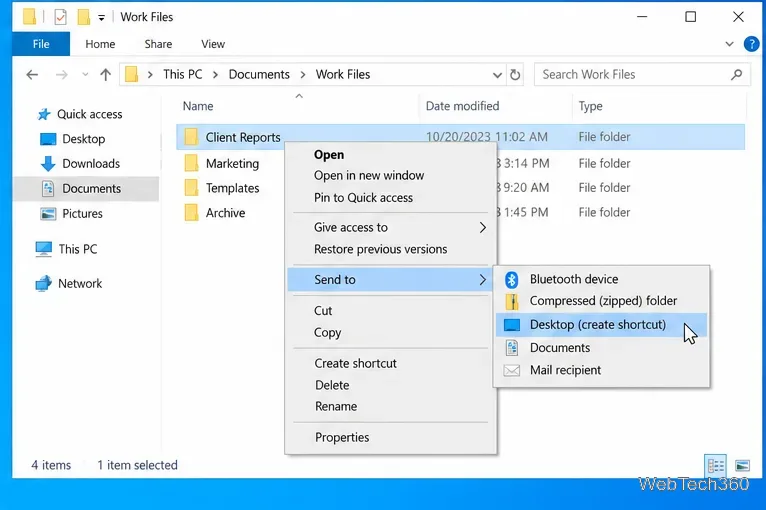This screenshot has width=766, height=510.
Task: Open the recent locations dropdown arrow
Action: point(85,75)
